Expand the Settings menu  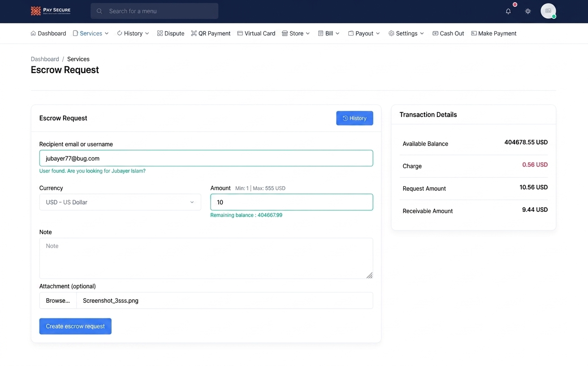click(406, 33)
